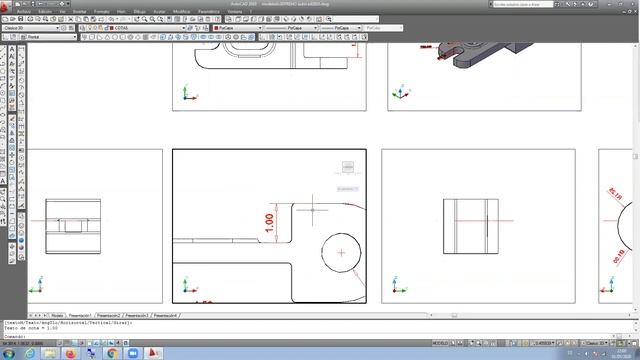Screen dimensions: 640x360
Task: Open the Archivo menu
Action: [x=24, y=12]
